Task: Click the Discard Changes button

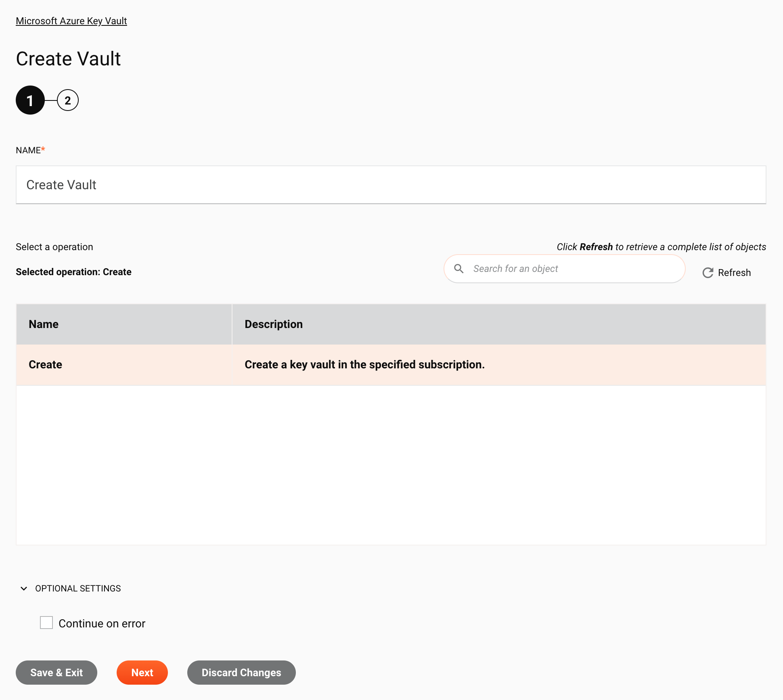Action: pos(241,672)
